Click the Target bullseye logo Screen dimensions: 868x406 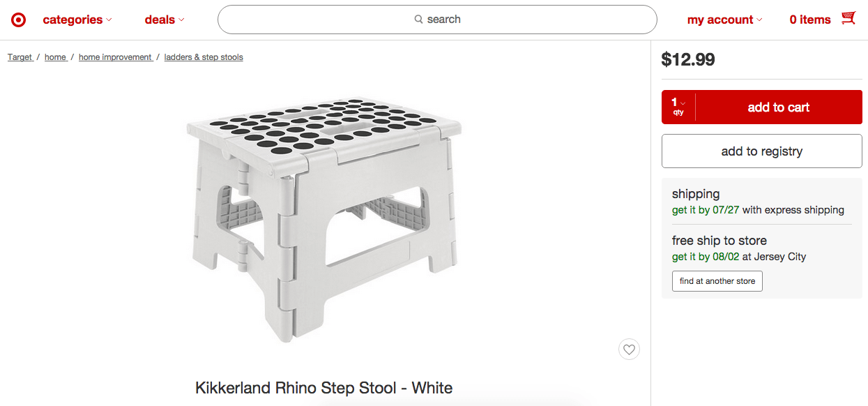click(19, 20)
